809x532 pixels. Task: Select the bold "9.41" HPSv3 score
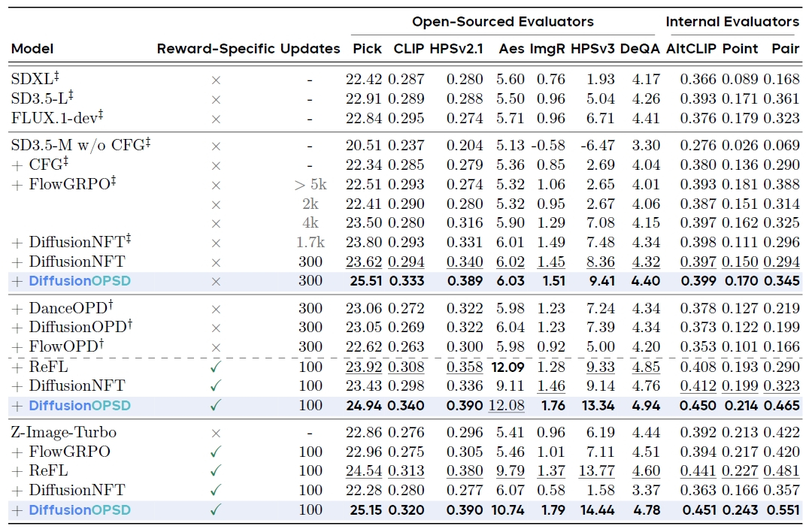[601, 281]
